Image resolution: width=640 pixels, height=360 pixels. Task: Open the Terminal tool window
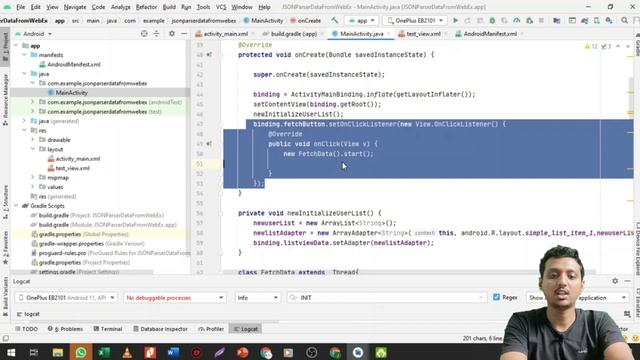point(108,329)
